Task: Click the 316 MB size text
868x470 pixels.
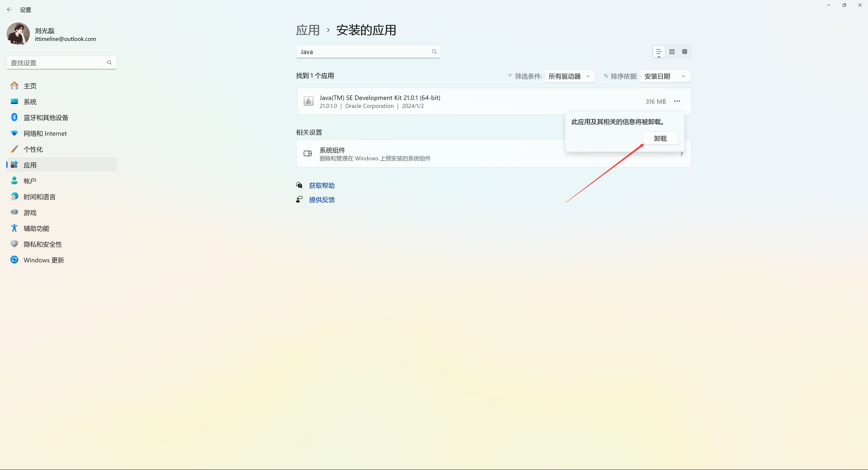Action: [x=656, y=102]
